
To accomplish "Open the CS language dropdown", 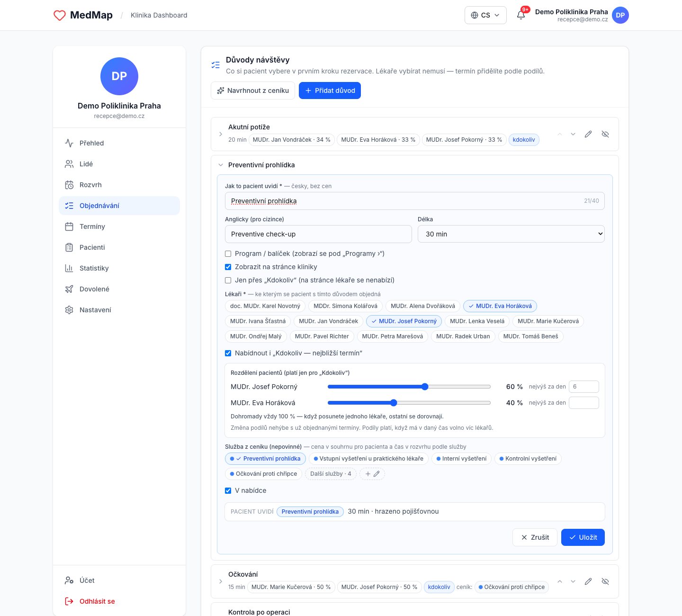I will pyautogui.click(x=485, y=15).
